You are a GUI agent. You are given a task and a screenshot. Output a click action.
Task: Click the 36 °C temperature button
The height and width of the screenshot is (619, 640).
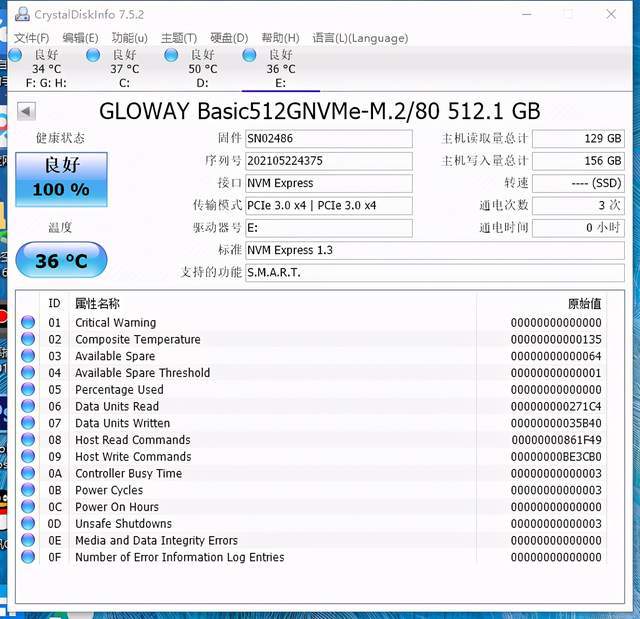click(x=61, y=260)
